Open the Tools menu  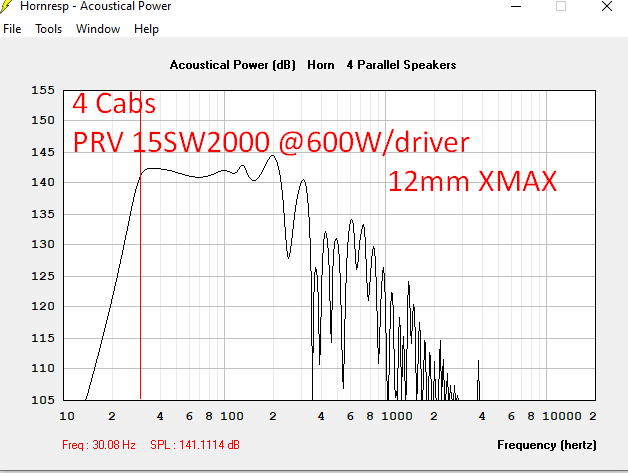48,29
